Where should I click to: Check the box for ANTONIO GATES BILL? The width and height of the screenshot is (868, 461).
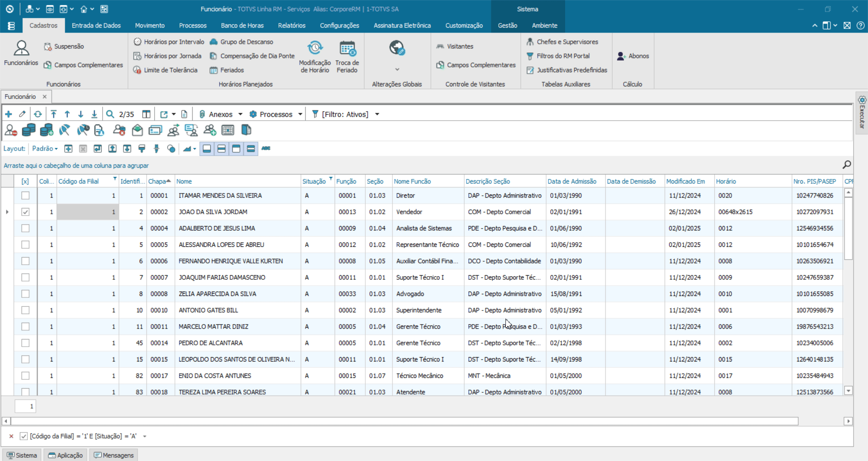pos(25,310)
